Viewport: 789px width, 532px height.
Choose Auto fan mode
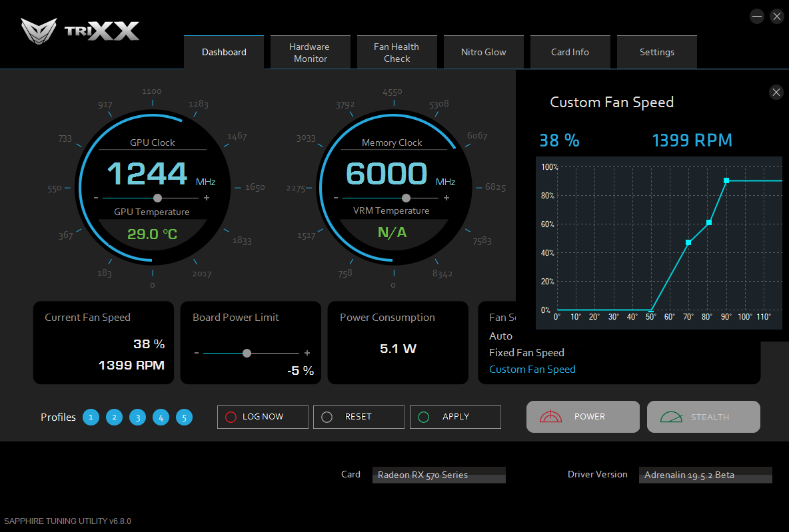click(x=500, y=336)
